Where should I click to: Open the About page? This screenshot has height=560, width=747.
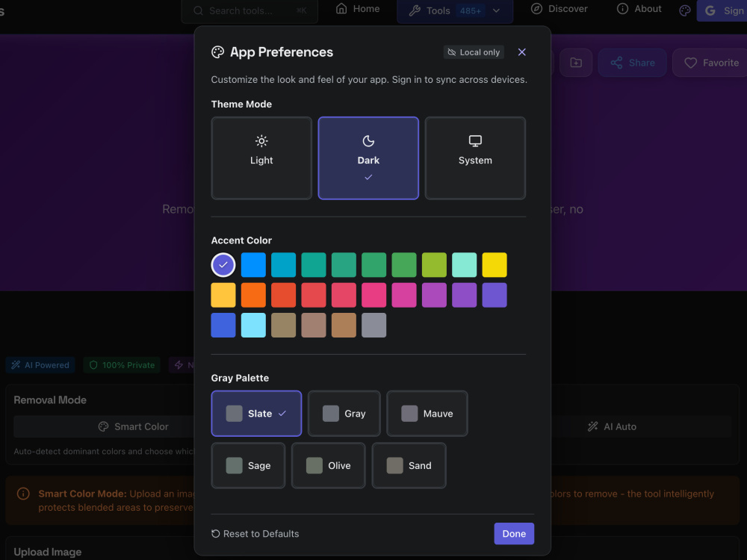coord(639,8)
